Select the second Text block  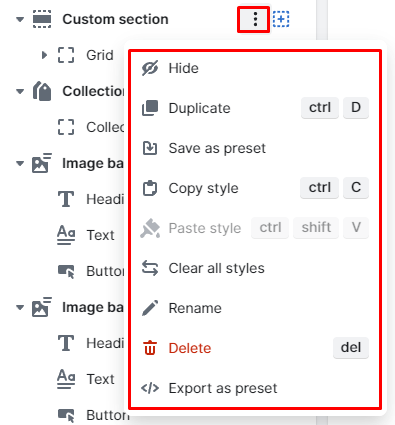(x=100, y=379)
